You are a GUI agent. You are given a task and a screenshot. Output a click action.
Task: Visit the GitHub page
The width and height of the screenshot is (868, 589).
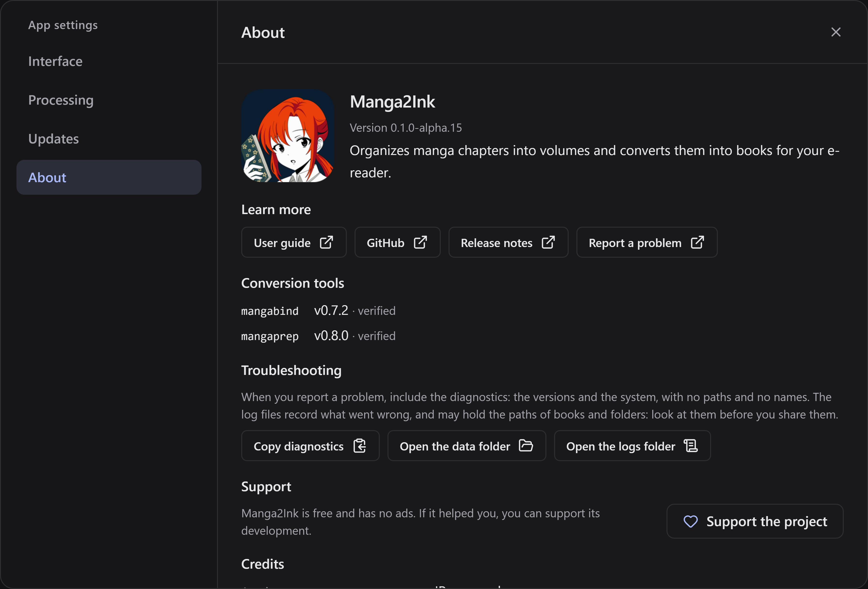(397, 242)
